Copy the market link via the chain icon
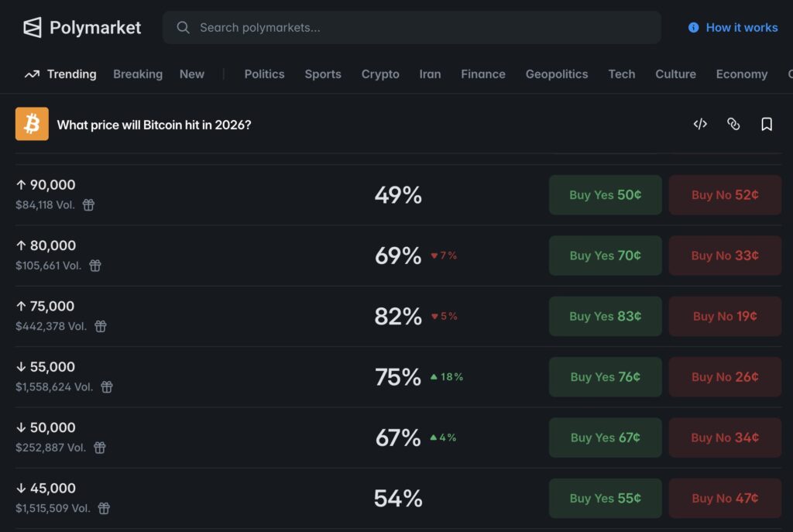 pos(733,124)
